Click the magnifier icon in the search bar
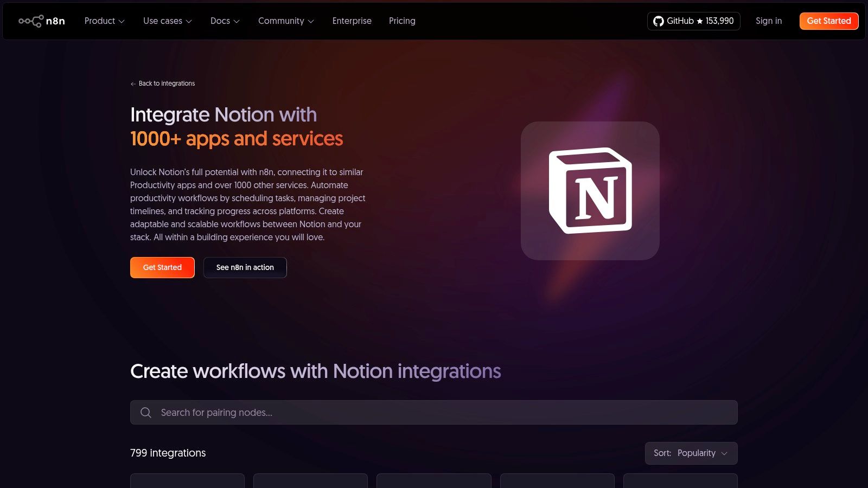The height and width of the screenshot is (488, 868). (x=145, y=413)
